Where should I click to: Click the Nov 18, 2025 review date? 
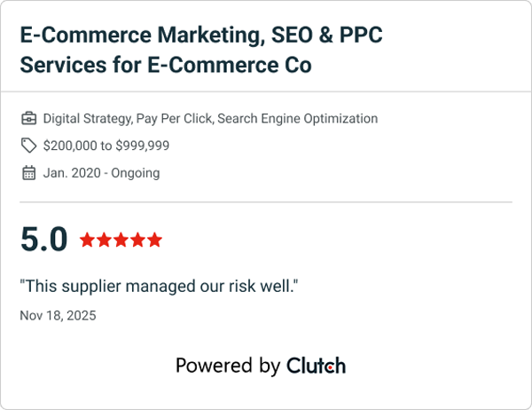coord(58,315)
